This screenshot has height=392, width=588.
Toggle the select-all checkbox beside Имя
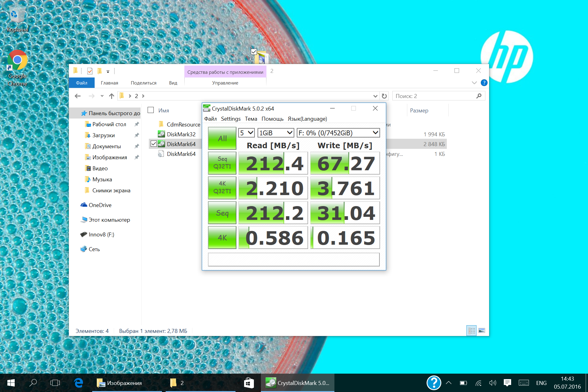coord(151,110)
